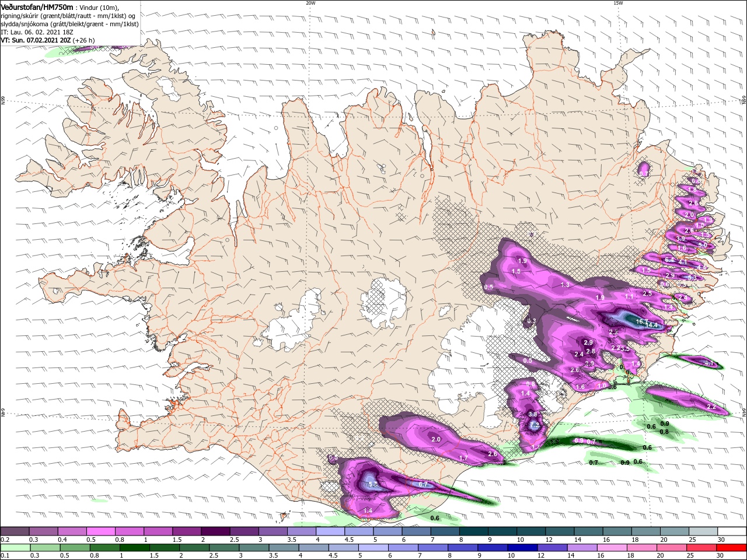Click the lower legend pink swatch labeled 18
Image resolution: width=747 pixels, height=560 pixels.
[x=642, y=548]
